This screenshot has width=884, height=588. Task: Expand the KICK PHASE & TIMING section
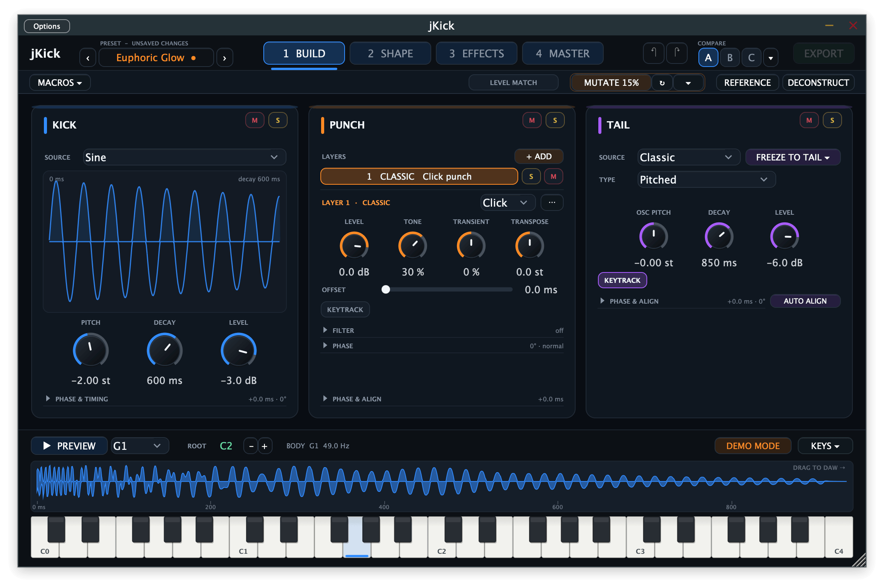click(165, 399)
